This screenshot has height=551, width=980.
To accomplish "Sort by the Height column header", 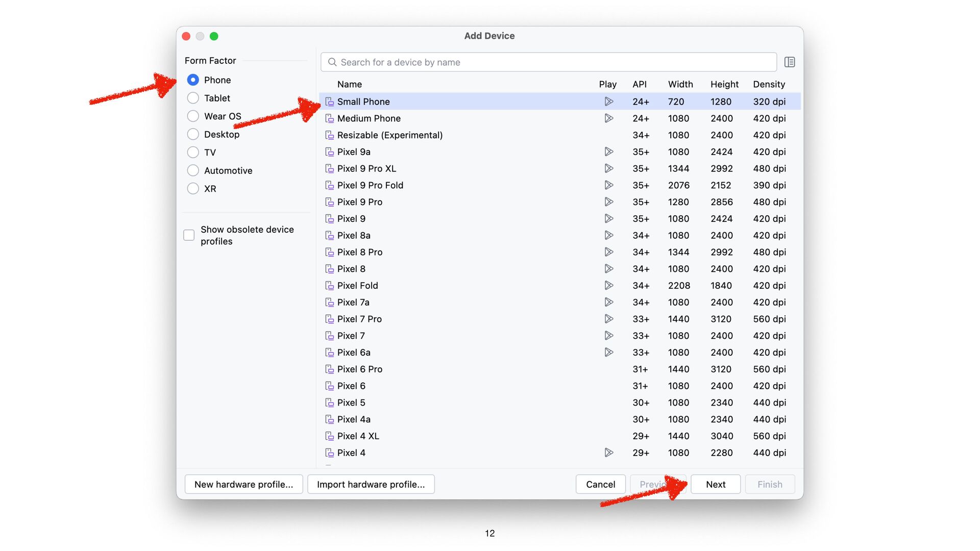I will [724, 84].
